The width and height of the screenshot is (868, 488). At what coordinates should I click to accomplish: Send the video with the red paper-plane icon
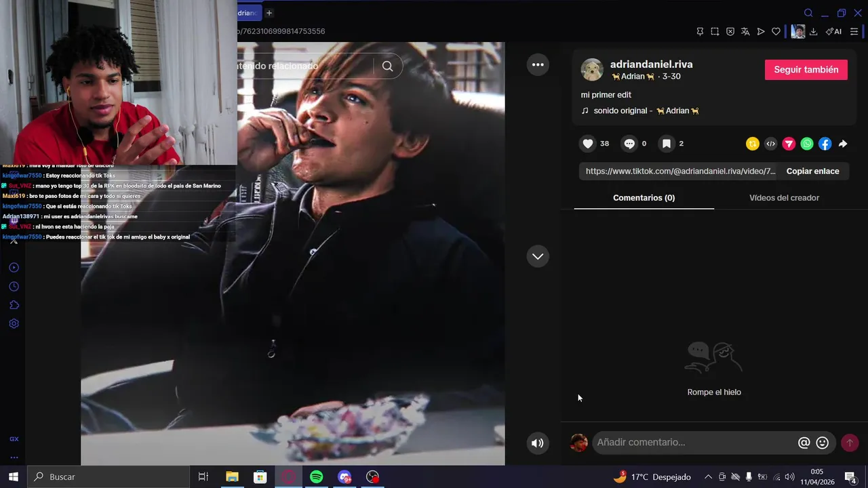[789, 144]
